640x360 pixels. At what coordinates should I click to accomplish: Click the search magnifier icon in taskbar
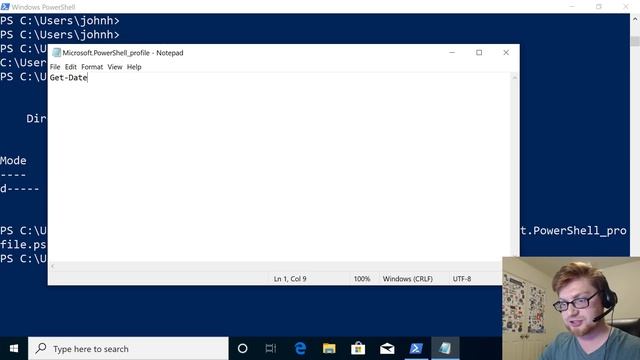point(41,348)
